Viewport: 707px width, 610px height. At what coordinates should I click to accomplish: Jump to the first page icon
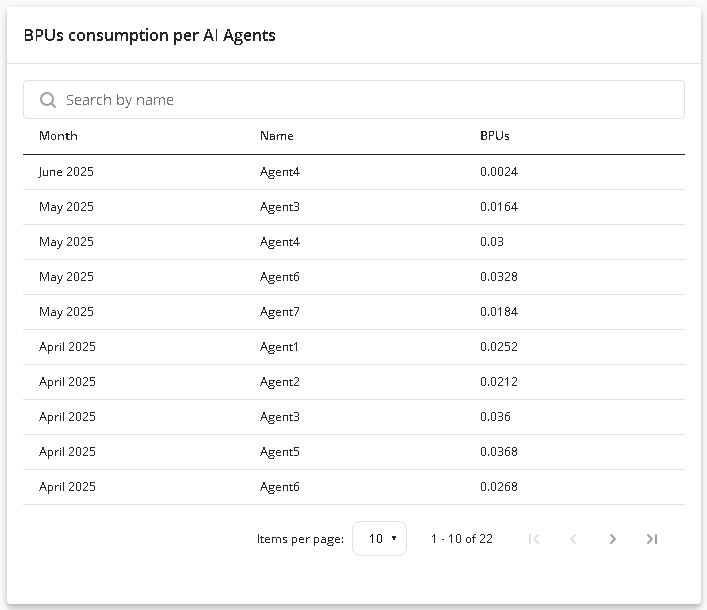point(534,539)
